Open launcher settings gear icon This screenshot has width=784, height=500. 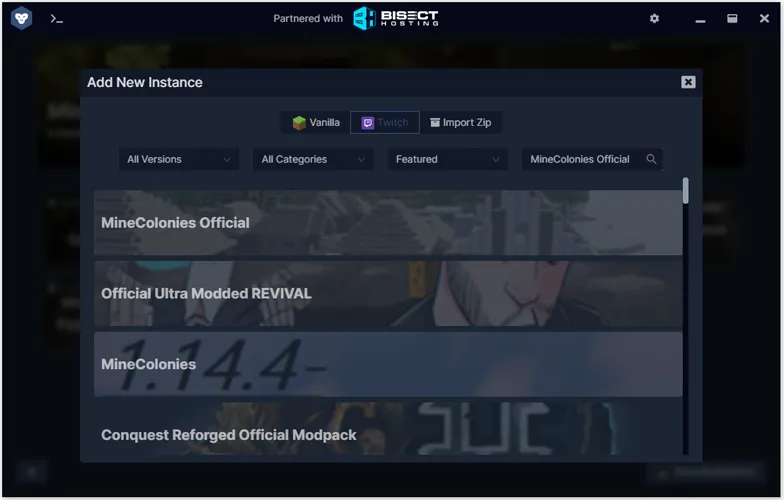click(654, 18)
